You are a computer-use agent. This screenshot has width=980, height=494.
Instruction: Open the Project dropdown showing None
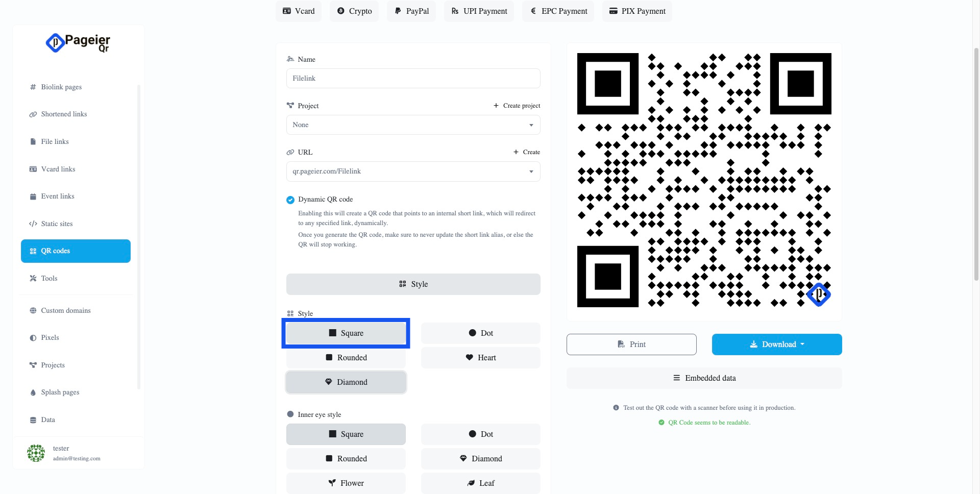[x=413, y=125]
